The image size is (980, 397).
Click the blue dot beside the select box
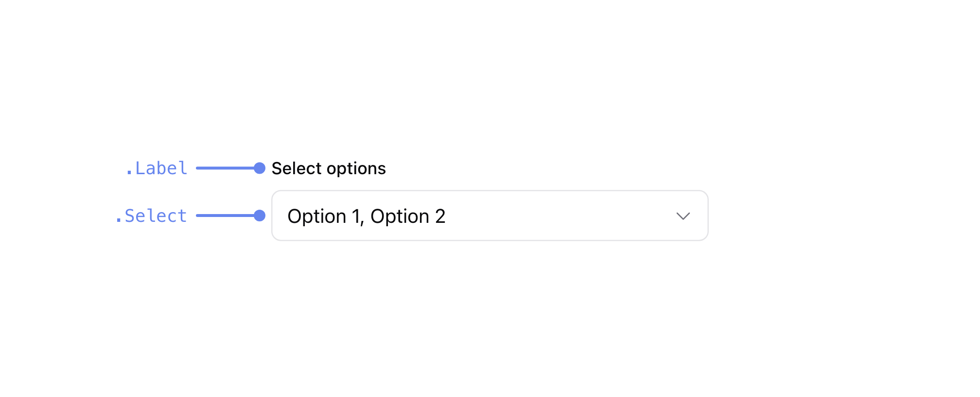click(260, 216)
